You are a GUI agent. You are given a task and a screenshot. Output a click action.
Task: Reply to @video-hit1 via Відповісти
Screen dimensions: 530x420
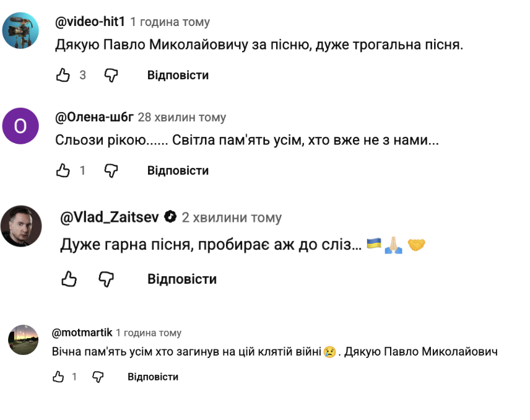[178, 76]
